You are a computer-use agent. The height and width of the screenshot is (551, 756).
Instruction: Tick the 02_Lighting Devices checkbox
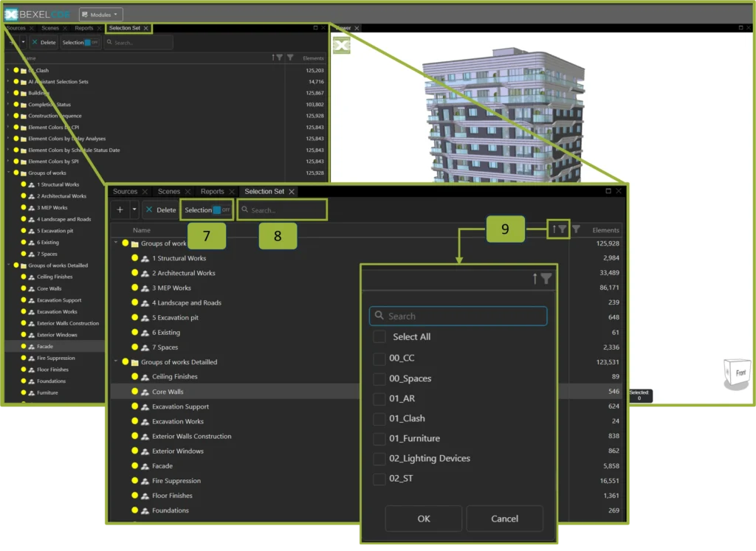(379, 459)
